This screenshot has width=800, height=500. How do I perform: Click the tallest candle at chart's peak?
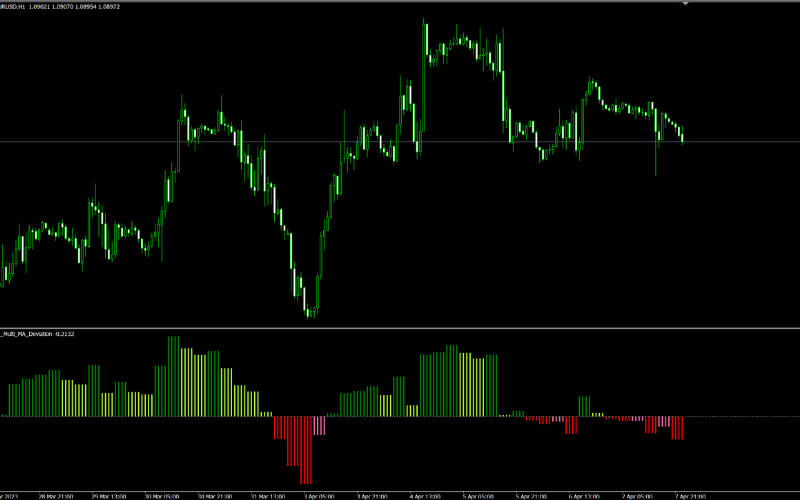425,40
